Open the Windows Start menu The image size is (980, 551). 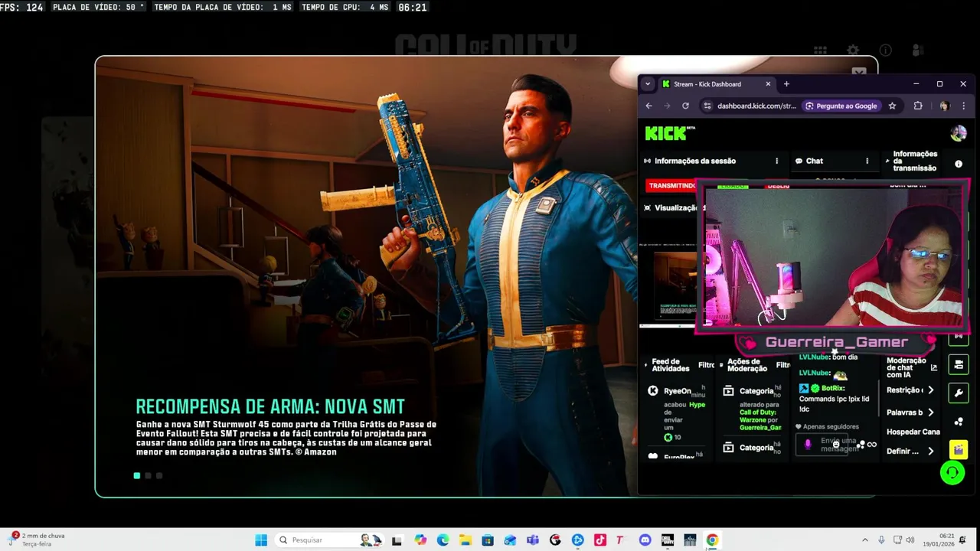tap(261, 540)
